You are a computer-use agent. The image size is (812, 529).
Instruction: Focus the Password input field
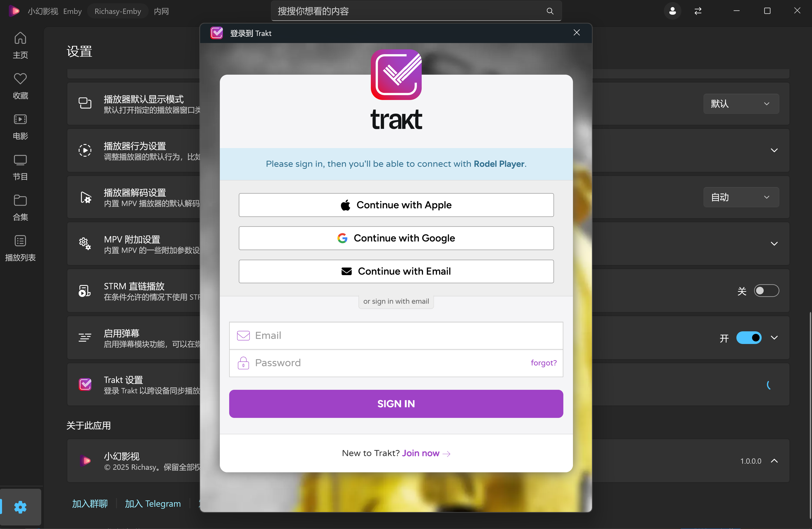(396, 363)
